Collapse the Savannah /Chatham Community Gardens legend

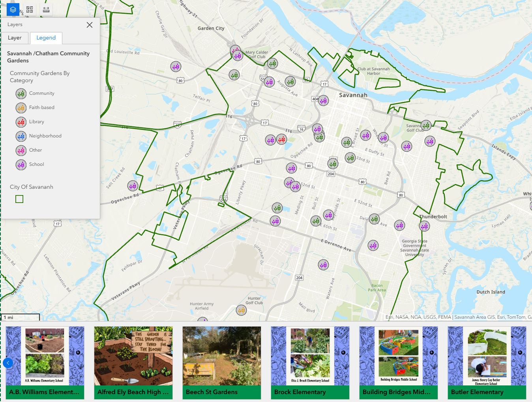pos(48,57)
